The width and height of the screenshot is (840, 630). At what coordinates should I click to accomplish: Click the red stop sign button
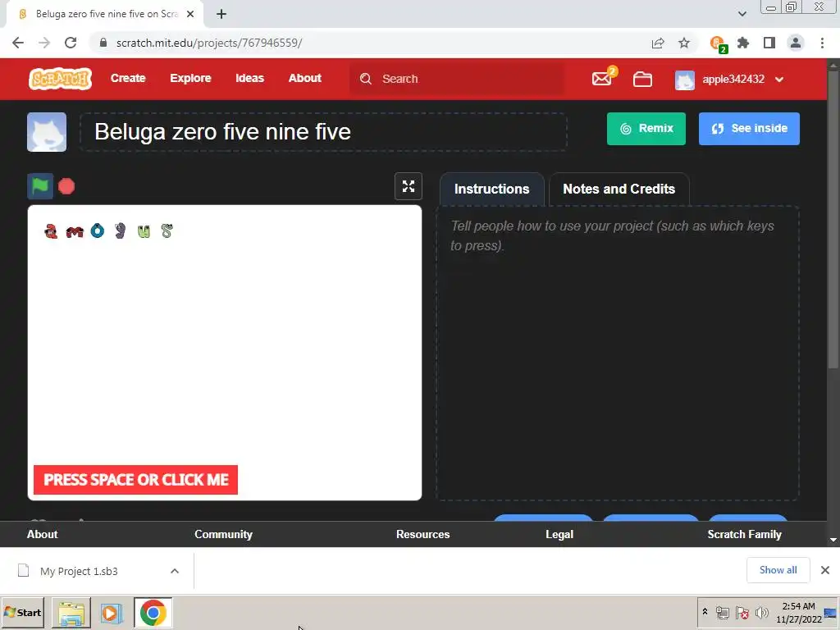pyautogui.click(x=66, y=186)
